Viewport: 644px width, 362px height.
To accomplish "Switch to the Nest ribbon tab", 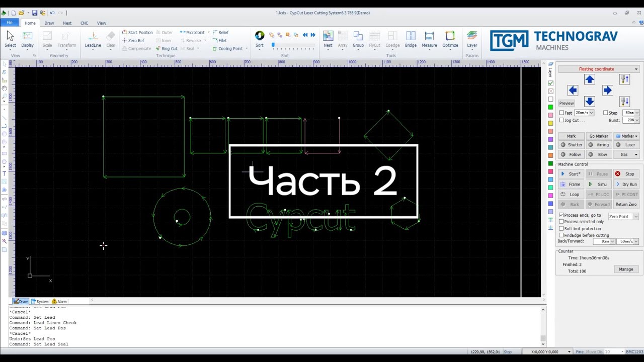I will click(x=67, y=23).
